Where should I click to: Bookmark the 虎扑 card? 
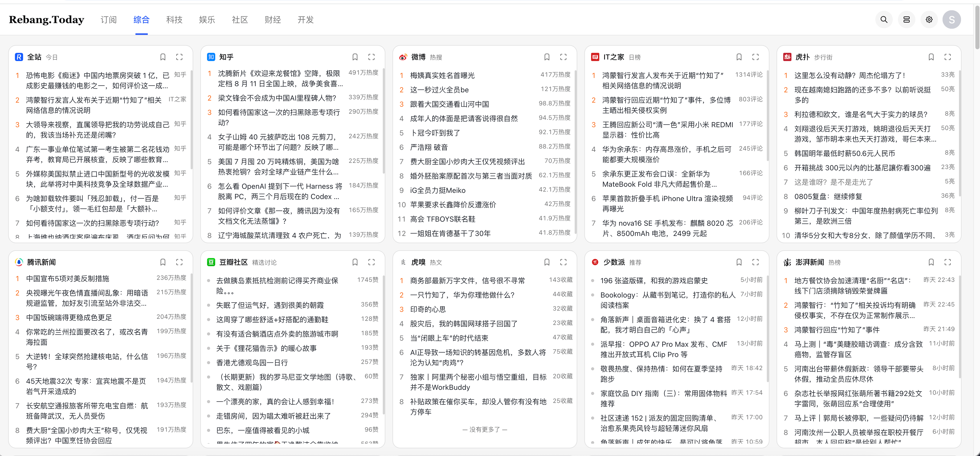[931, 57]
